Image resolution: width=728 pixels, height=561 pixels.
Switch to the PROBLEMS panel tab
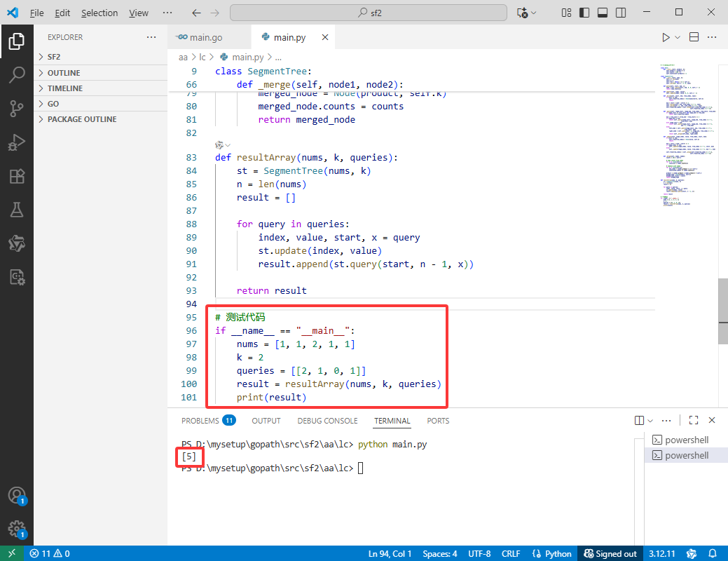(209, 421)
